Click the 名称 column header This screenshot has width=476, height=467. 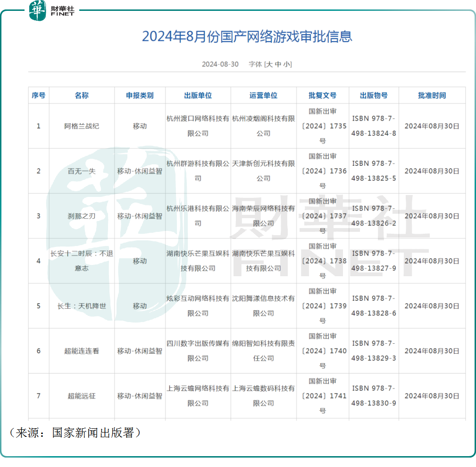point(82,95)
